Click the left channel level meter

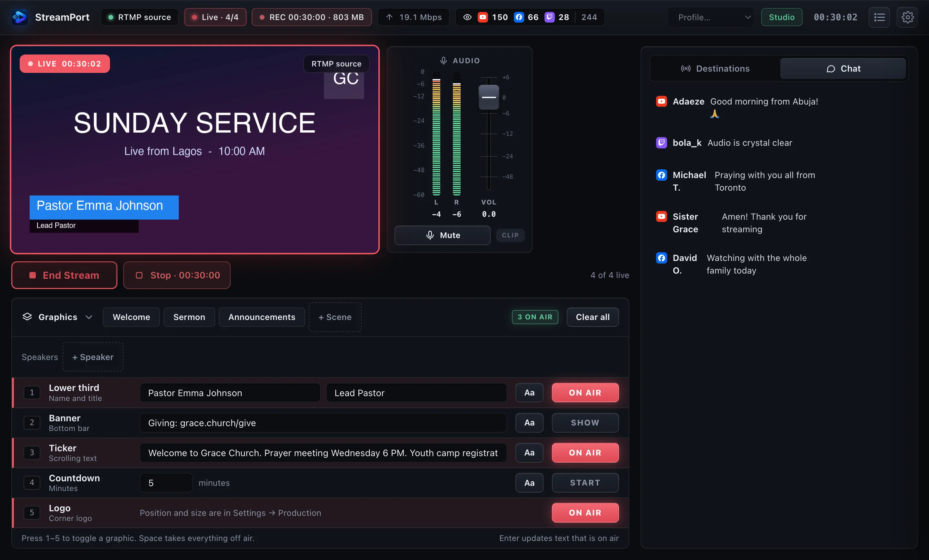click(x=436, y=134)
